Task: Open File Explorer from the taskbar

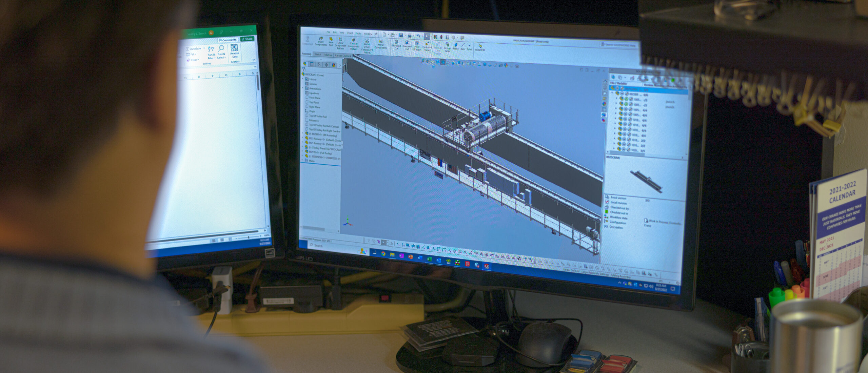Action: 392,254
